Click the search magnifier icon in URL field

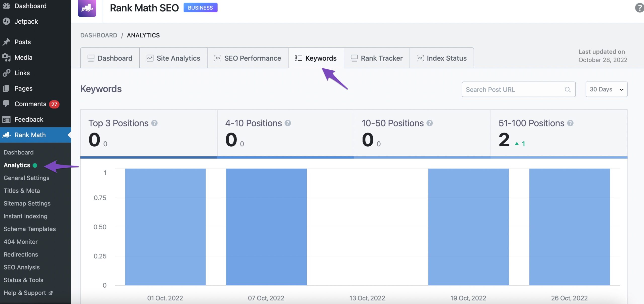coord(568,90)
